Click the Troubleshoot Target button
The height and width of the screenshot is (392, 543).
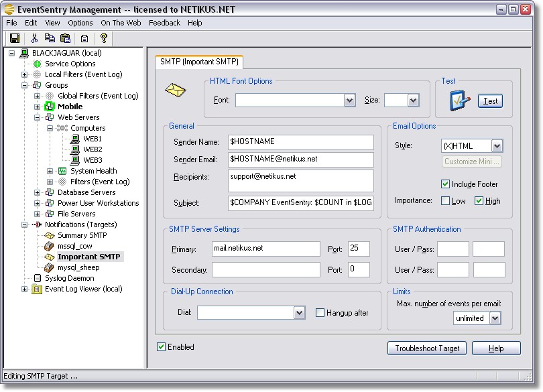[427, 348]
